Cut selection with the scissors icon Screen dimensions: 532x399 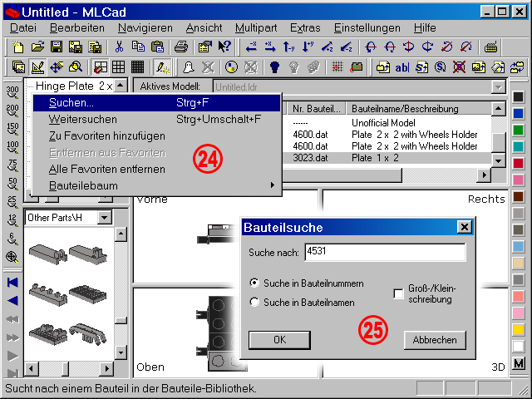click(119, 47)
